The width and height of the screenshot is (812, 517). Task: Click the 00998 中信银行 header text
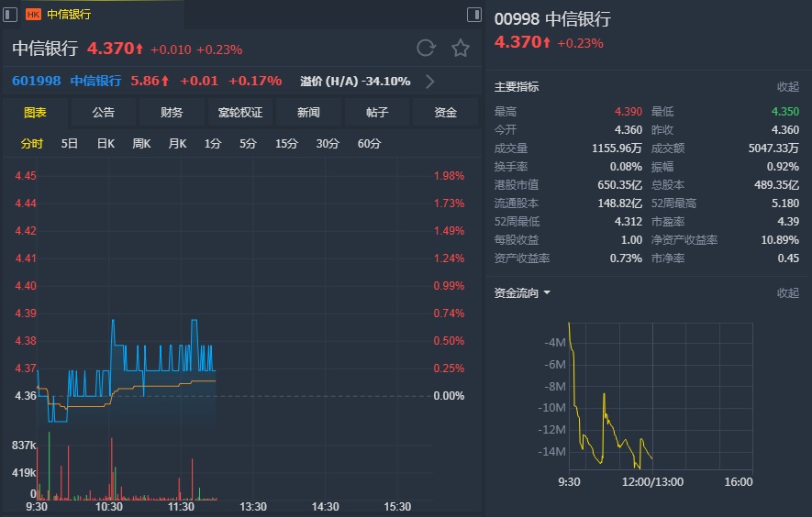pos(552,19)
